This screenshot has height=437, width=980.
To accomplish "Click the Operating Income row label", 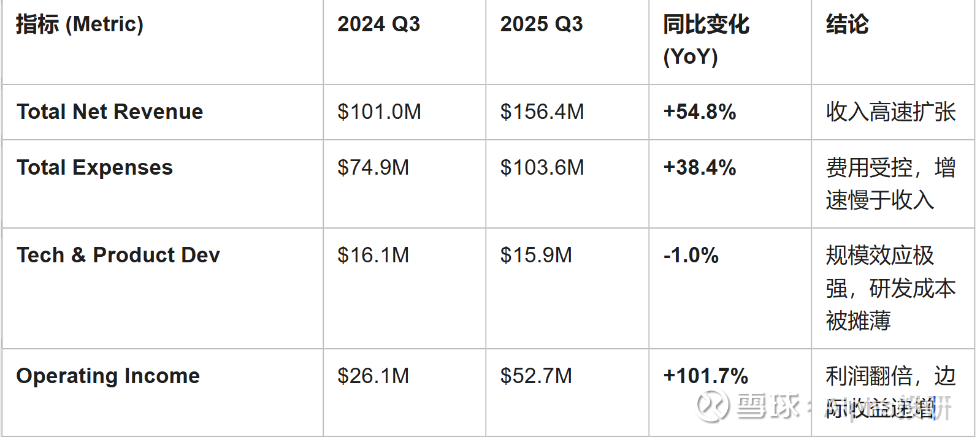I will [108, 376].
